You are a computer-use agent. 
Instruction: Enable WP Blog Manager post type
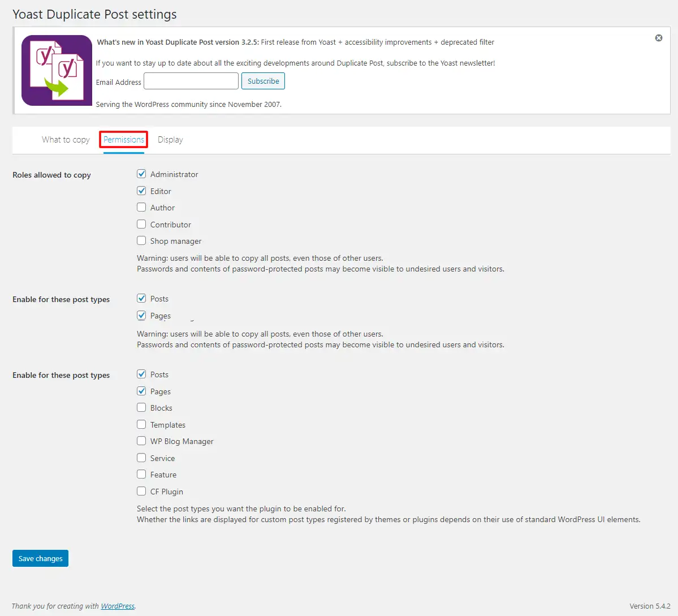141,441
